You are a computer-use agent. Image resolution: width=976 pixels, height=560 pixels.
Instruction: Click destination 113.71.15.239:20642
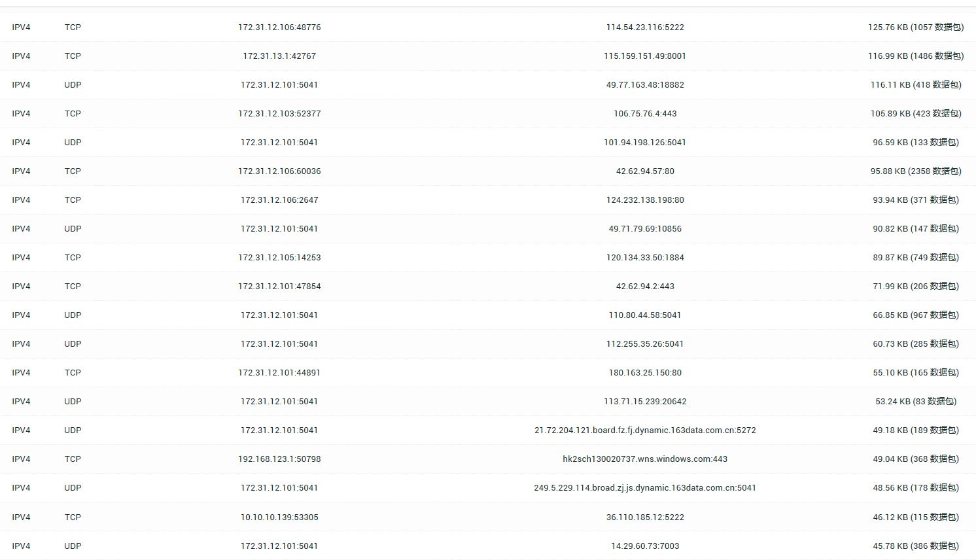pos(645,402)
